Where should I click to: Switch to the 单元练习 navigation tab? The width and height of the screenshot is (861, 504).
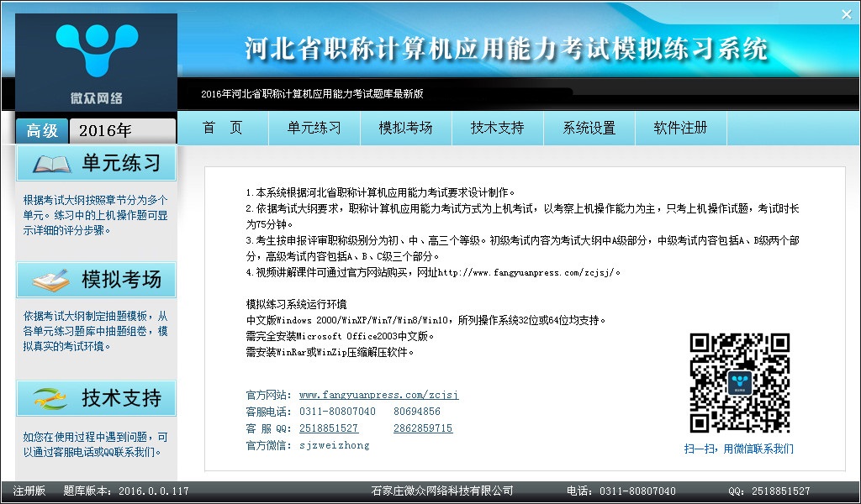314,129
